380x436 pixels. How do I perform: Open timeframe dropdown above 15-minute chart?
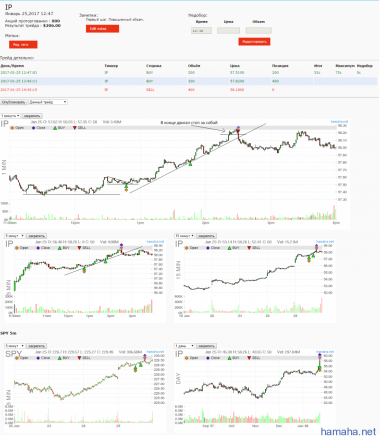[184, 236]
